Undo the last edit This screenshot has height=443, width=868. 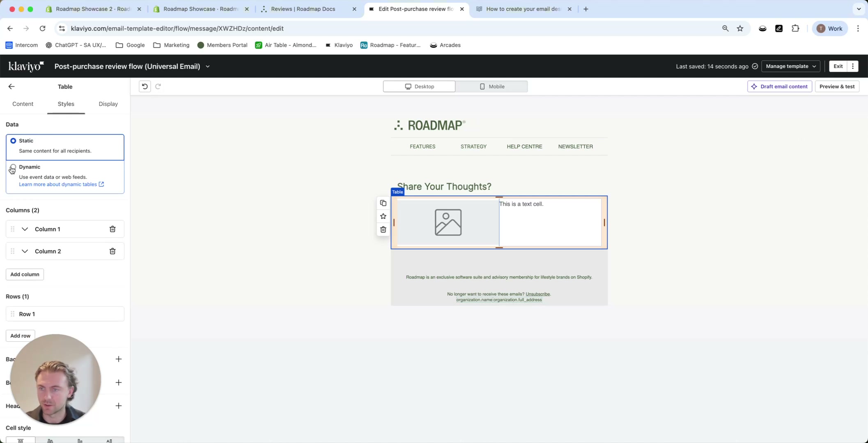pyautogui.click(x=144, y=86)
